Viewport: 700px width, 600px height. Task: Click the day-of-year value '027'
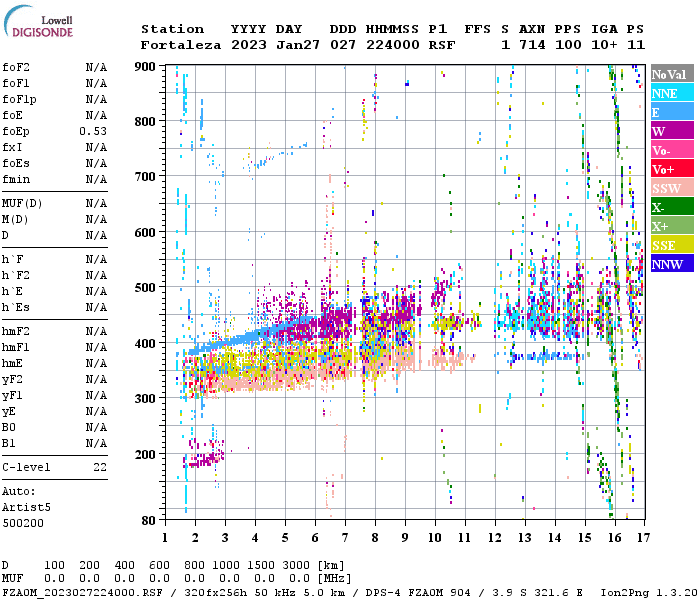[x=343, y=45]
